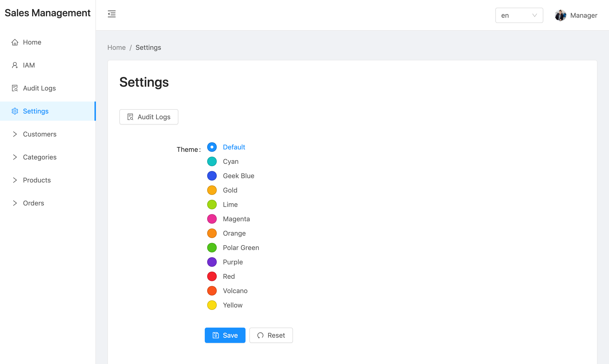Click the Audit Logs button in Settings
Viewport: 609px width, 364px height.
pyautogui.click(x=149, y=117)
